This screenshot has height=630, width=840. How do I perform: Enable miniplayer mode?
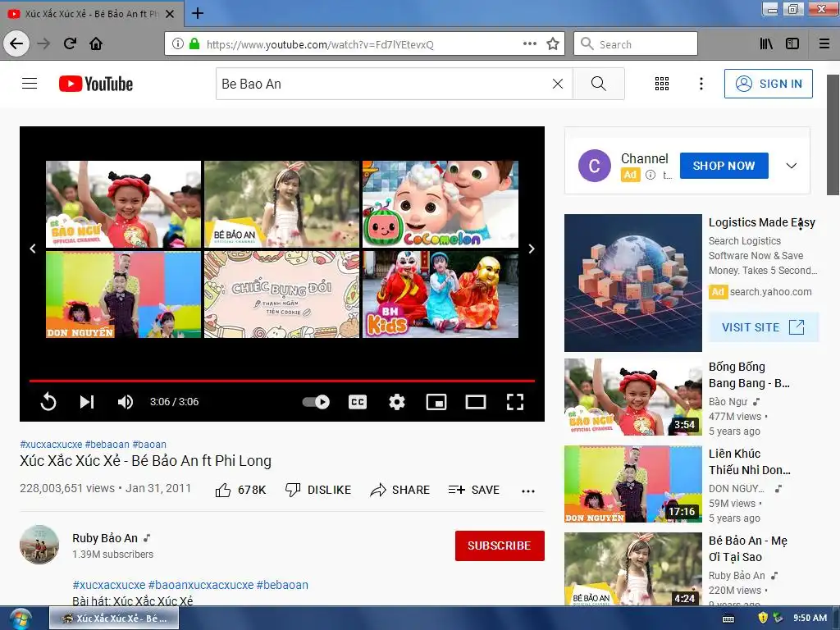coord(436,402)
